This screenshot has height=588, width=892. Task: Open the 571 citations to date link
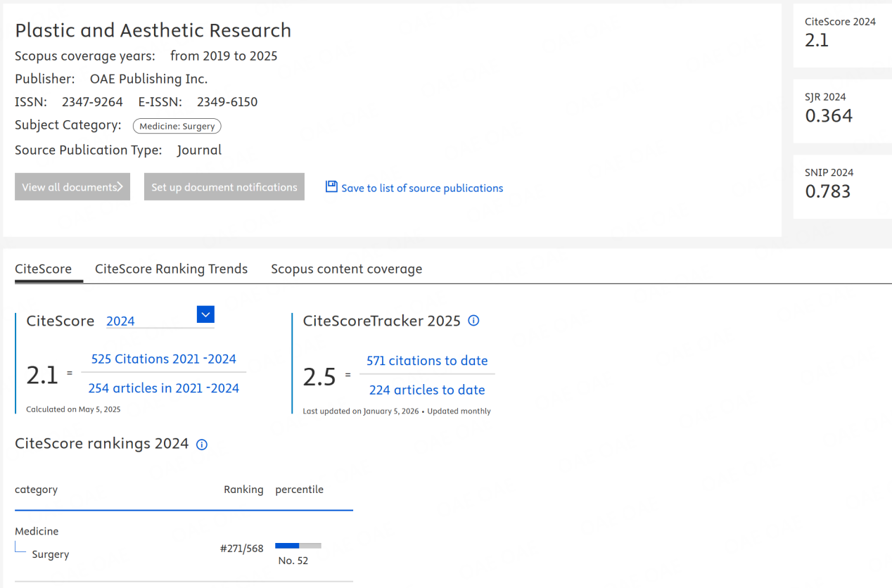pos(427,360)
